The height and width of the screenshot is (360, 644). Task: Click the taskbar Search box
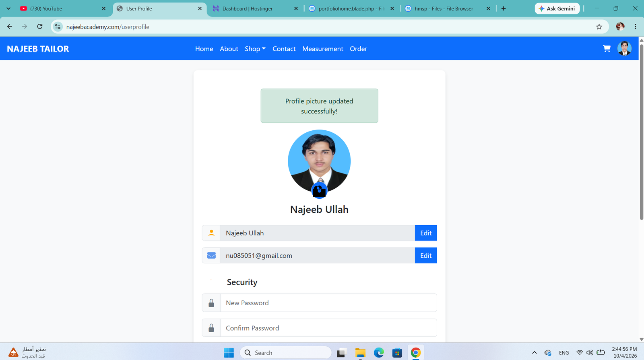(x=285, y=353)
